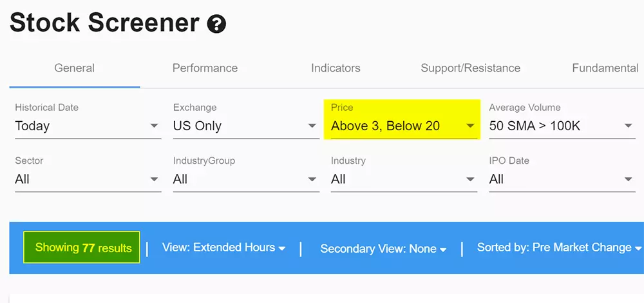Open the Exchange US Only dropdown
The height and width of the screenshot is (303, 644).
246,126
